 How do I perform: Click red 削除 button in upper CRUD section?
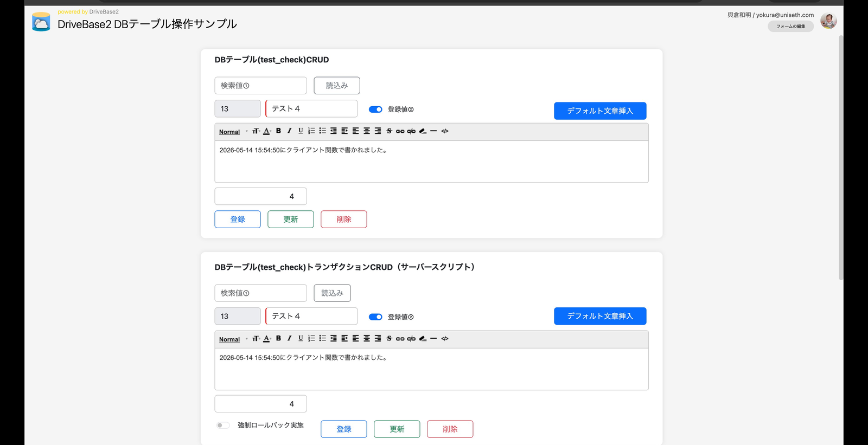(344, 220)
